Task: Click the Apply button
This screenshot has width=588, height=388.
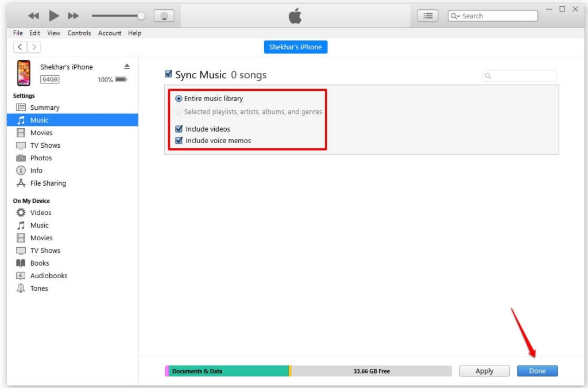Action: (x=484, y=371)
